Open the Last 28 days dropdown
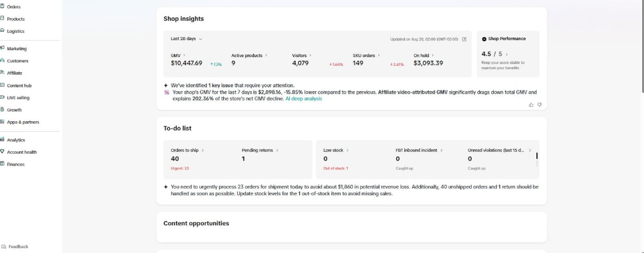This screenshot has width=644, height=253. [186, 39]
